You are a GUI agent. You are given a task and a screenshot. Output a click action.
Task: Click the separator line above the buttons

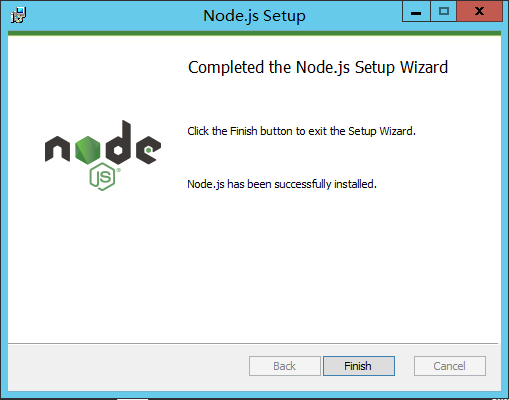(x=253, y=343)
